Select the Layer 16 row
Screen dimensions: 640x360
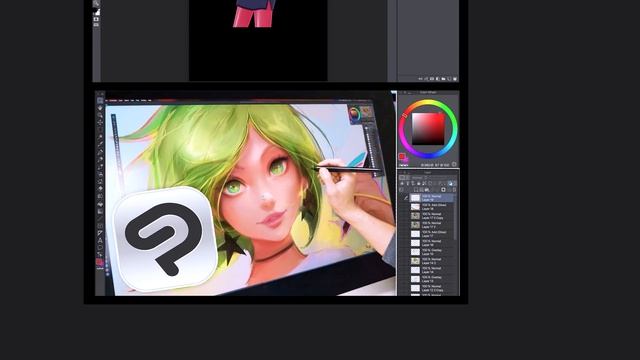(x=431, y=243)
